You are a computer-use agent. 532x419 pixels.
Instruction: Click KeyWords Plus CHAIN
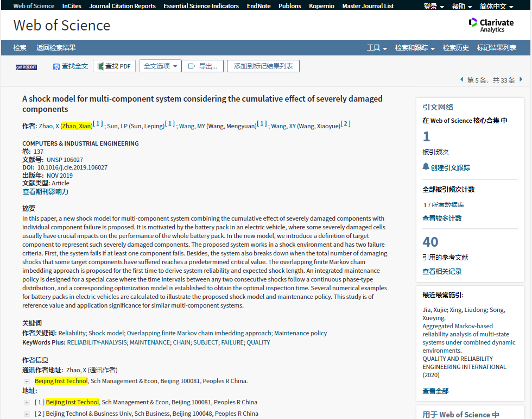[181, 342]
